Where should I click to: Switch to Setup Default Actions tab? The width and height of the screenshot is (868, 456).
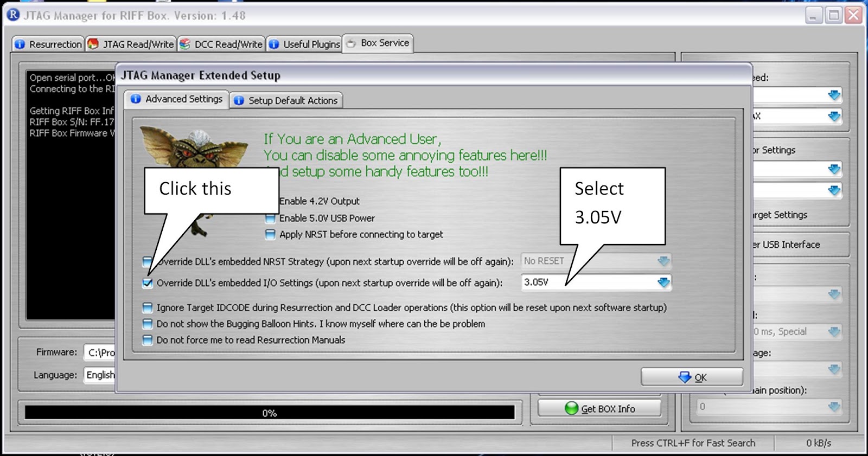286,100
